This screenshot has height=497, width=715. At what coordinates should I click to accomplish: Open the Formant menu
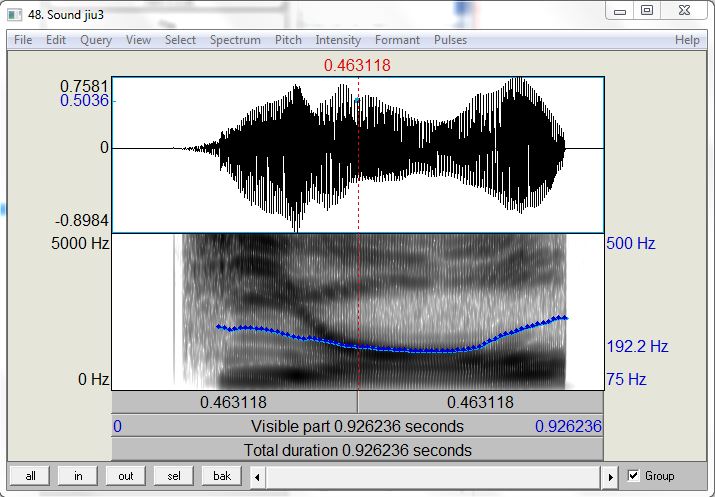click(x=397, y=40)
